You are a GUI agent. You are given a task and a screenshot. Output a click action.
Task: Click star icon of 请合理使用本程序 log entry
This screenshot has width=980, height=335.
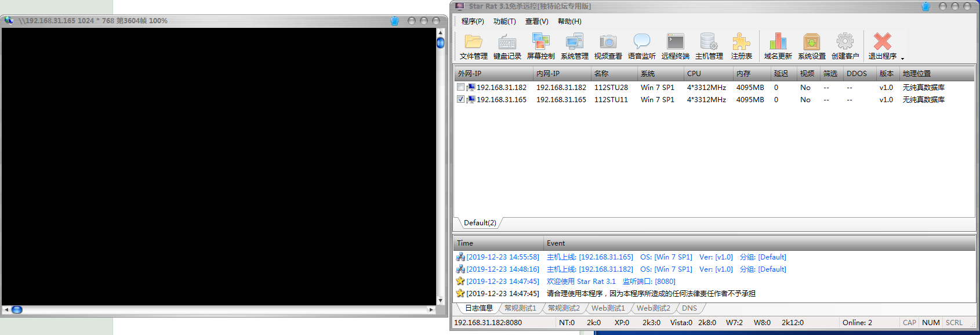(460, 293)
